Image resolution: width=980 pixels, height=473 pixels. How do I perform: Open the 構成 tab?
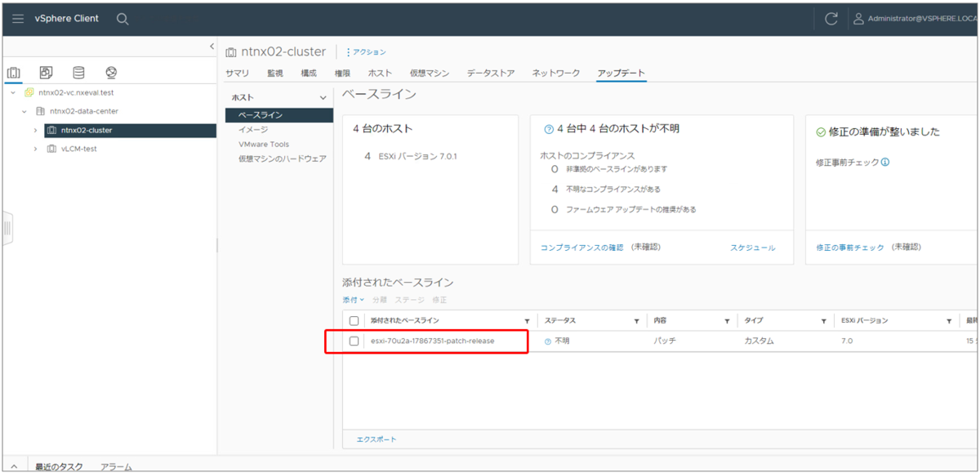[309, 73]
